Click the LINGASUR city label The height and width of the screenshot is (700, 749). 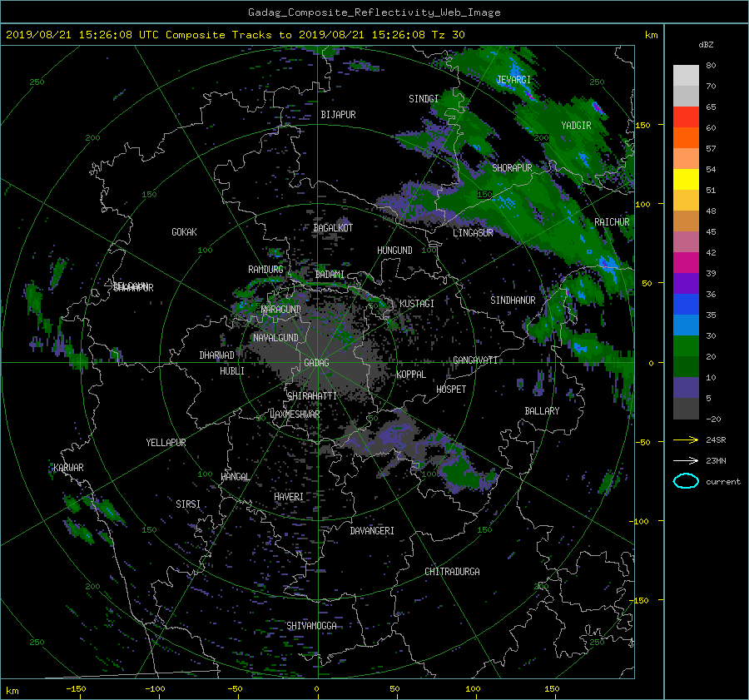click(473, 233)
